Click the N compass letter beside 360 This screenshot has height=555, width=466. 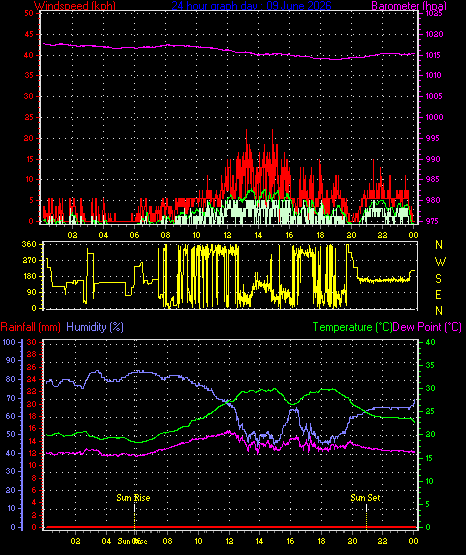pos(439,245)
